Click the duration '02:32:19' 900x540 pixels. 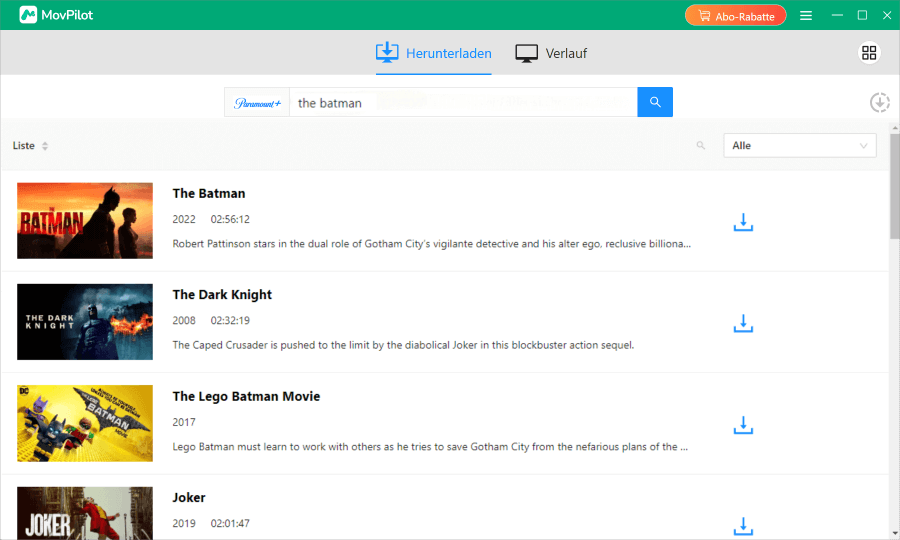pyautogui.click(x=230, y=320)
